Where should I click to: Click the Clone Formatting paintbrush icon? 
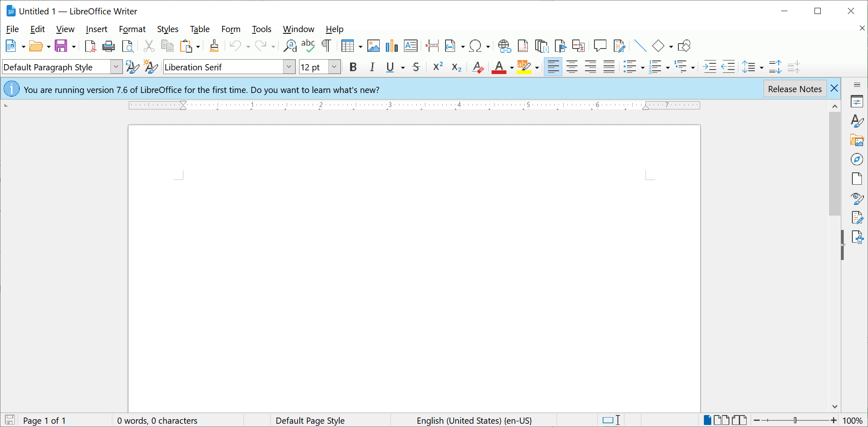(x=214, y=46)
